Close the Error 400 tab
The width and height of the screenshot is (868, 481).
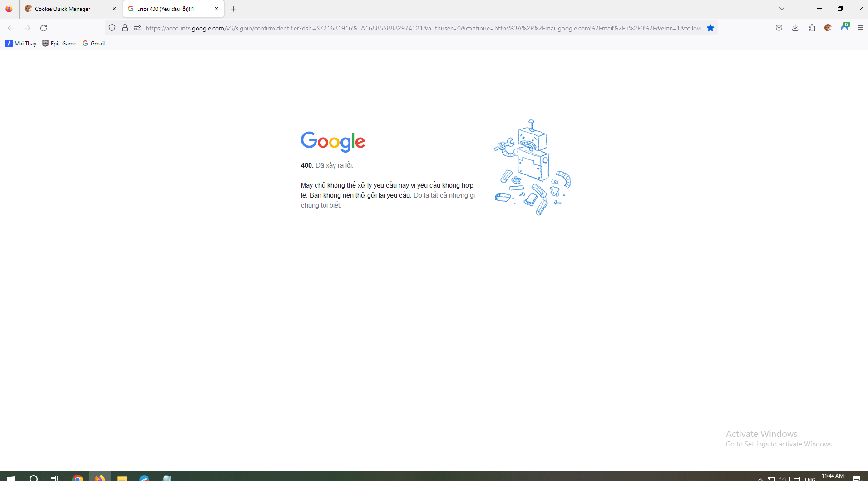pyautogui.click(x=217, y=9)
